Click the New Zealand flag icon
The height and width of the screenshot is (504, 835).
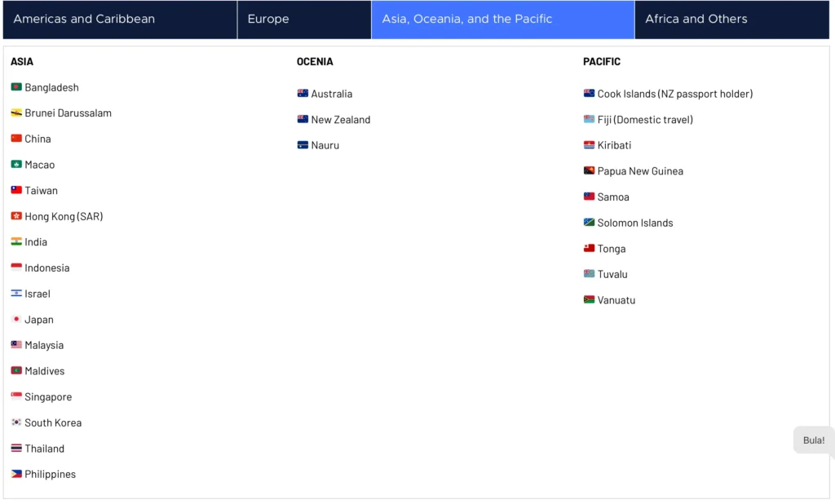303,119
